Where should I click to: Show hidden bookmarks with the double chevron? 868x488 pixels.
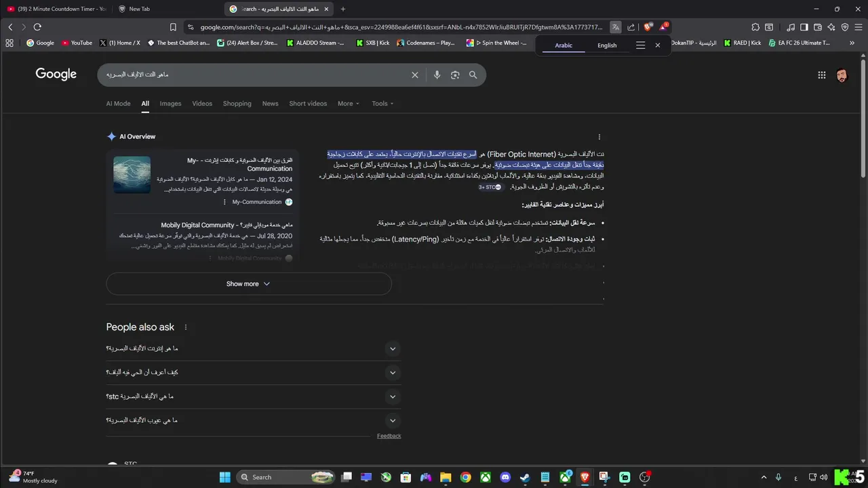[x=852, y=43]
